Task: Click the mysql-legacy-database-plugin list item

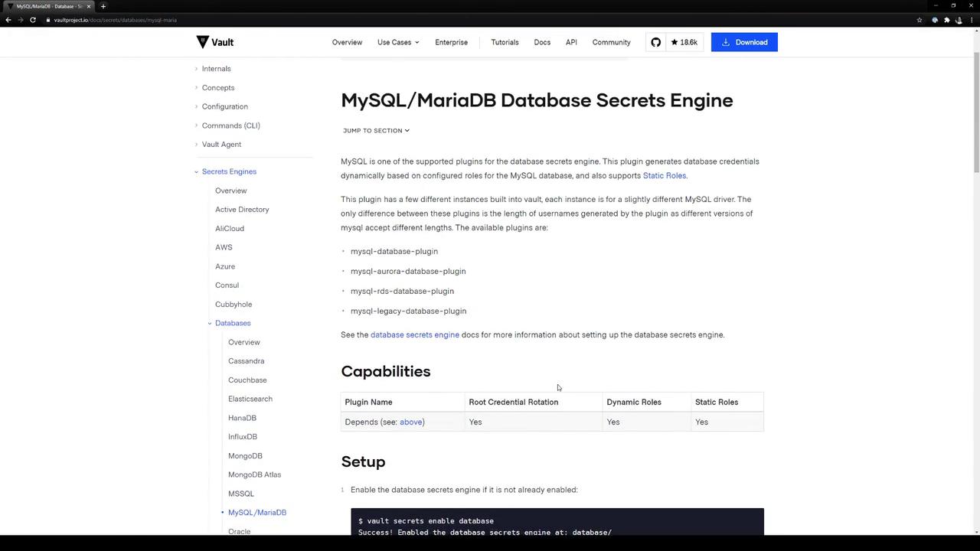Action: coord(408,311)
